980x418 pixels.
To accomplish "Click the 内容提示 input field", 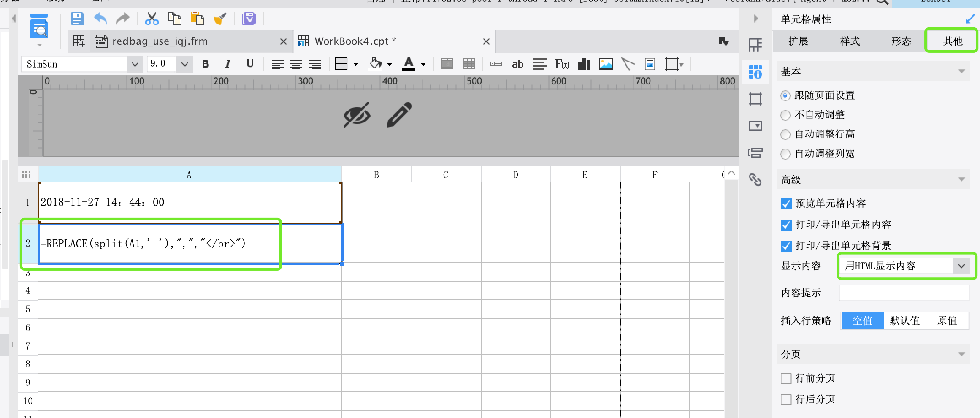I will click(x=904, y=293).
